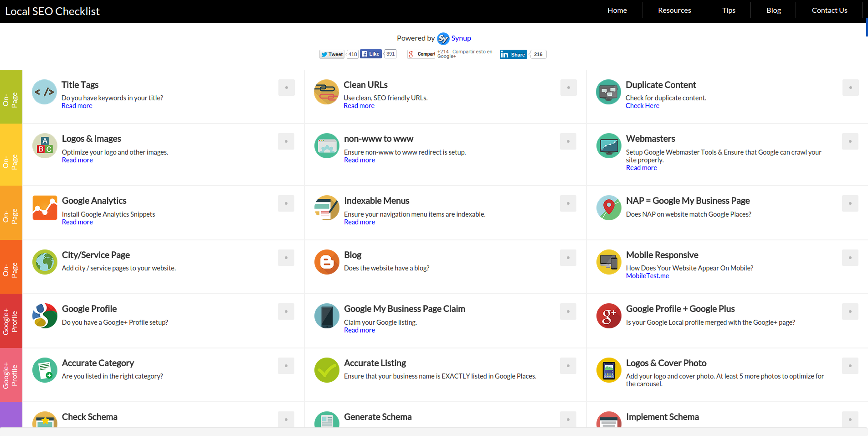Go to the Tips page

click(729, 10)
